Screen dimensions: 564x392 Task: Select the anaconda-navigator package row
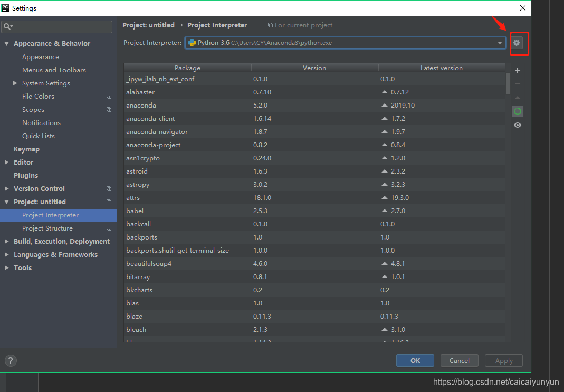pyautogui.click(x=315, y=131)
